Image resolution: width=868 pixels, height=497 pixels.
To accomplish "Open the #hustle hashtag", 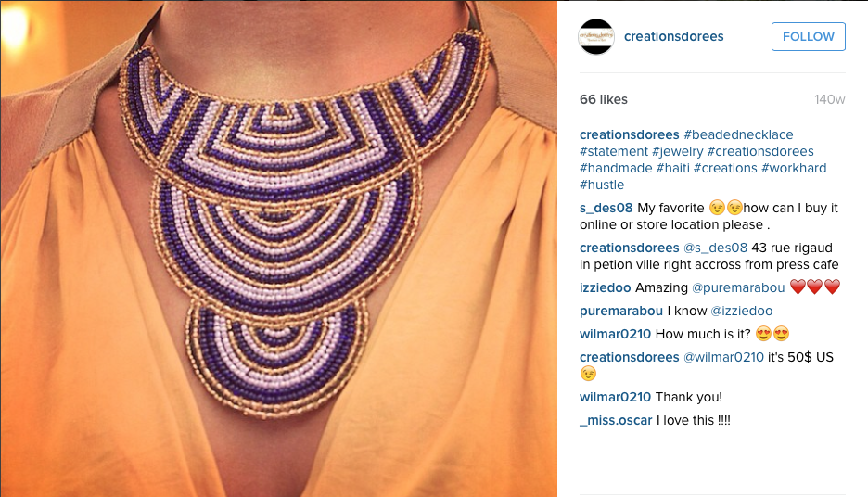I will tap(602, 185).
